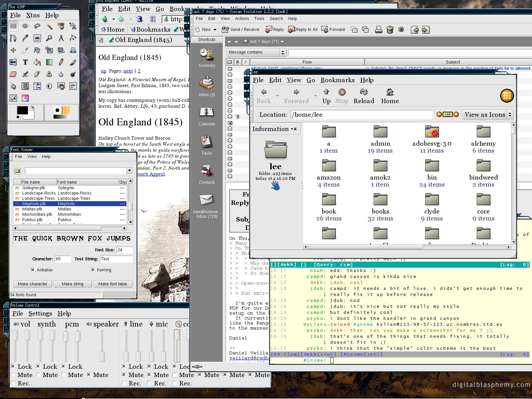Uncheck Lock under the vol channel
Screen dimensions: 532x399
(13, 366)
